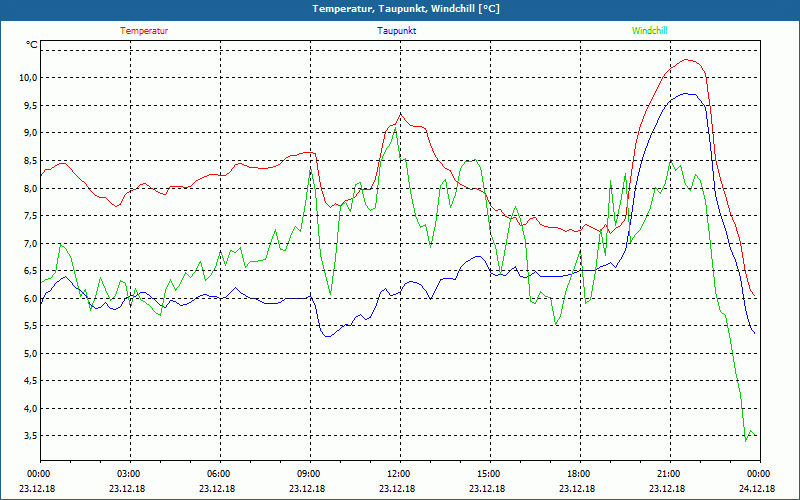The image size is (800, 500).
Task: Click the 8,5 y-axis value
Action: click(x=30, y=161)
